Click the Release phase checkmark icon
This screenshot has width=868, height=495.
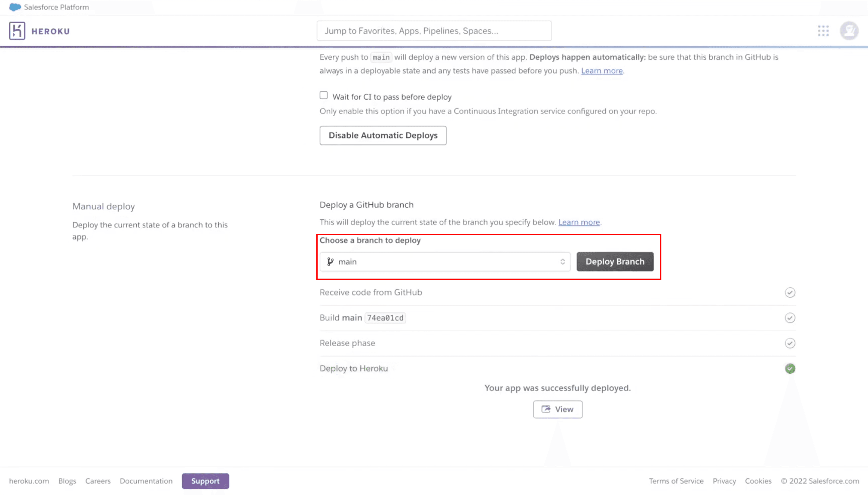[x=789, y=343]
